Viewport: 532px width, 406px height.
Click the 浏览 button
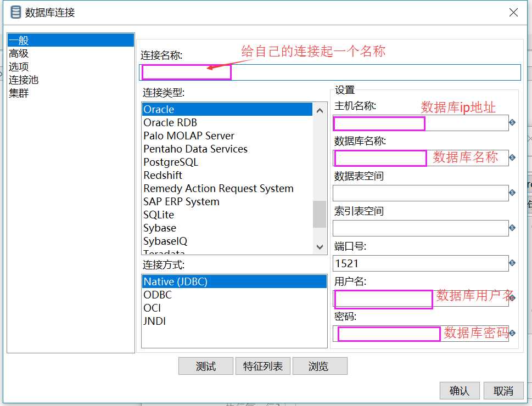pyautogui.click(x=320, y=366)
